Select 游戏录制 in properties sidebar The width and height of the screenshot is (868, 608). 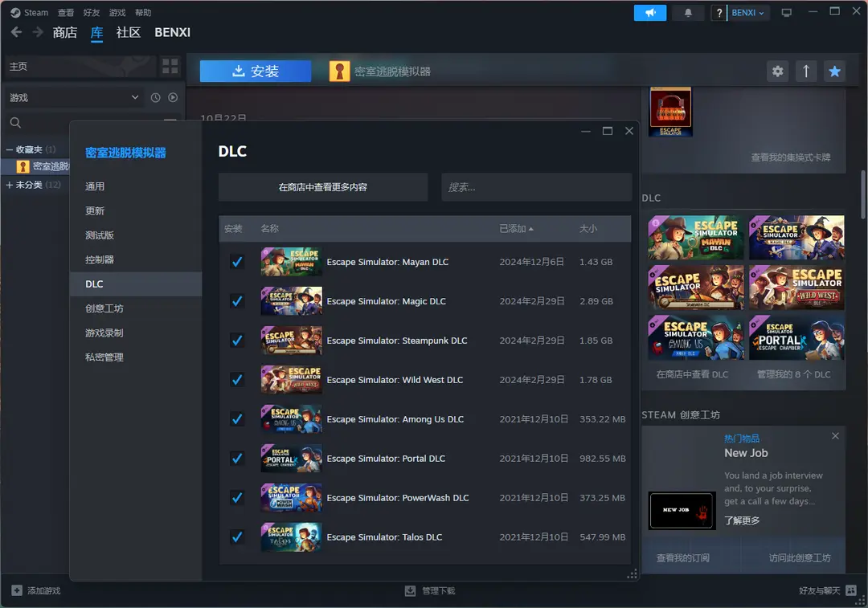[136, 333]
